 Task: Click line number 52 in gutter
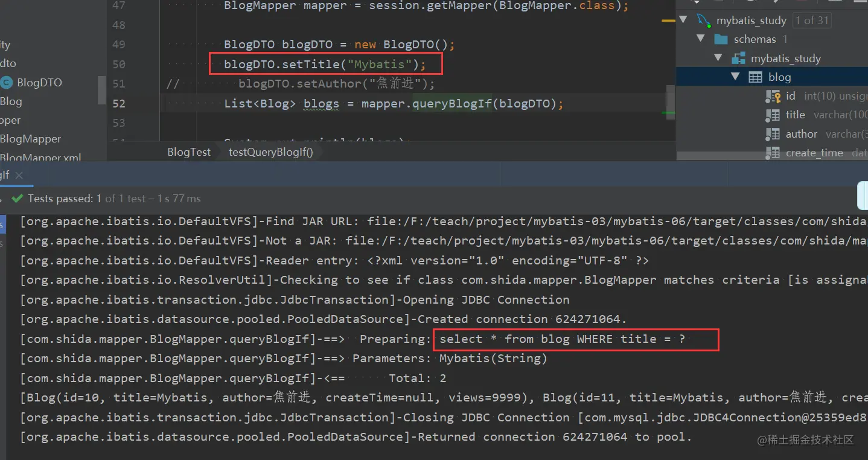[x=119, y=103]
